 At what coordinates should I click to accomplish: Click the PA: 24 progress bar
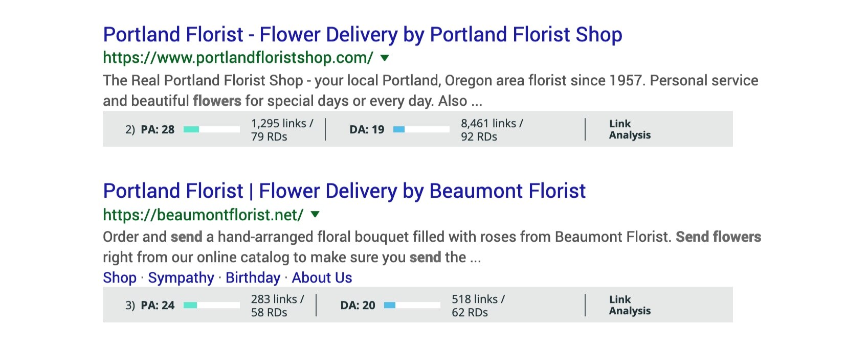pyautogui.click(x=212, y=305)
